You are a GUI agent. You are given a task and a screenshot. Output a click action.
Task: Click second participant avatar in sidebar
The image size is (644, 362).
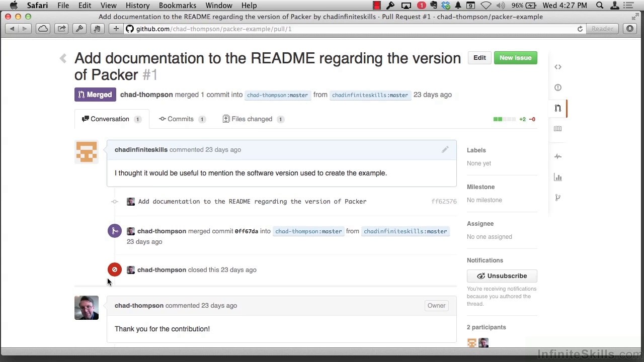click(483, 343)
